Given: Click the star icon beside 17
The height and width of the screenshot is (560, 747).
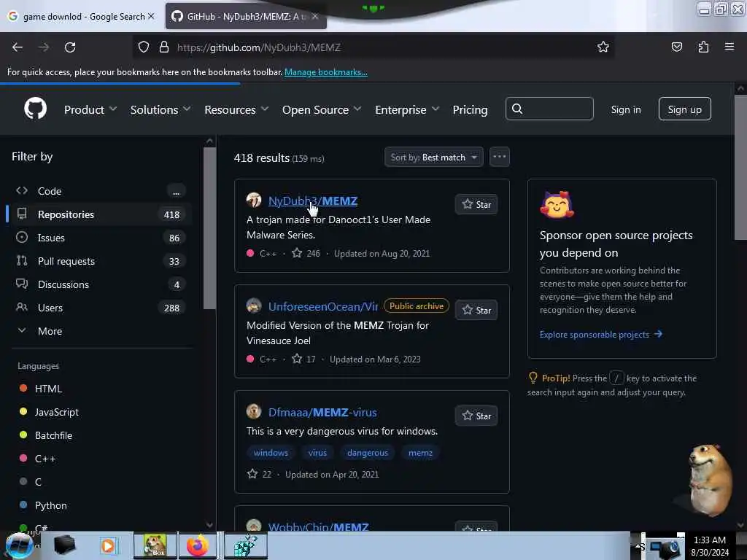Looking at the screenshot, I should (297, 359).
